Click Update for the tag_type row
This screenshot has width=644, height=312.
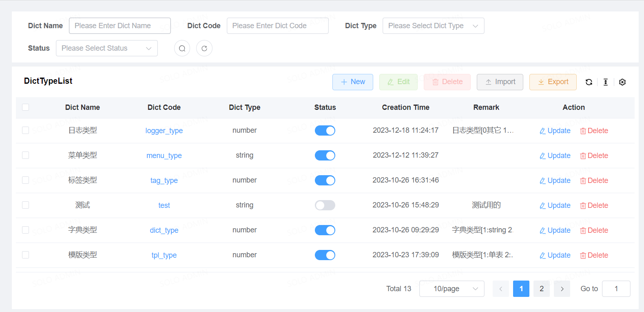[x=555, y=181]
